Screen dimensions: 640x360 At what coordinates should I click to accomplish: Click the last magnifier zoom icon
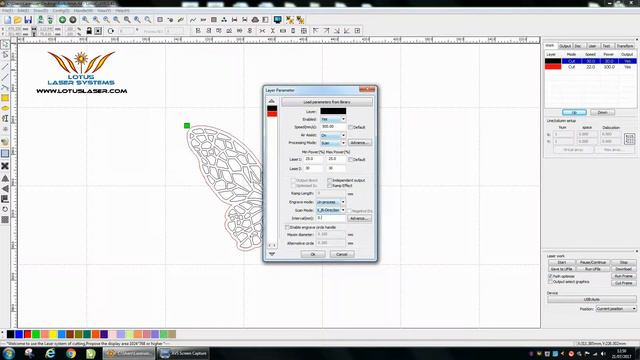click(148, 20)
